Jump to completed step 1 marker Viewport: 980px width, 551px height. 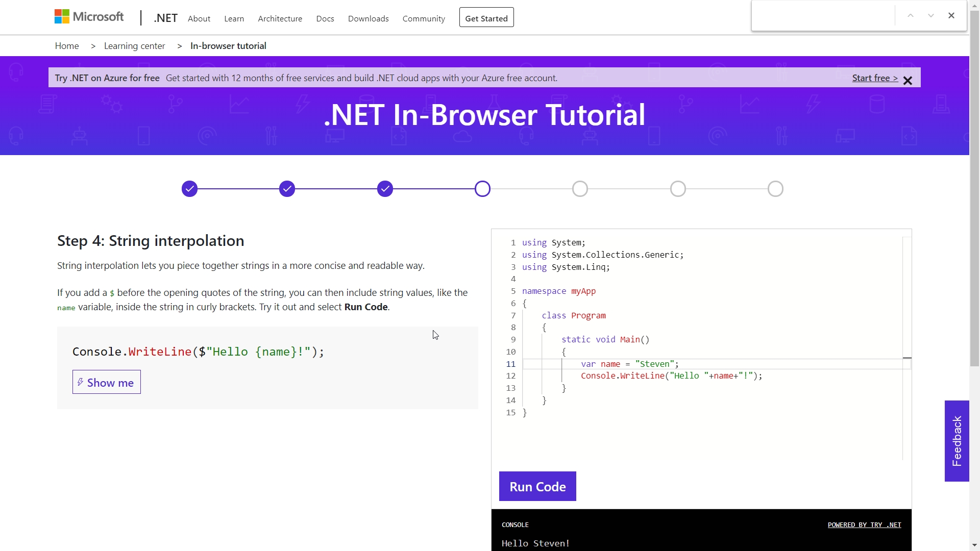pos(189,189)
